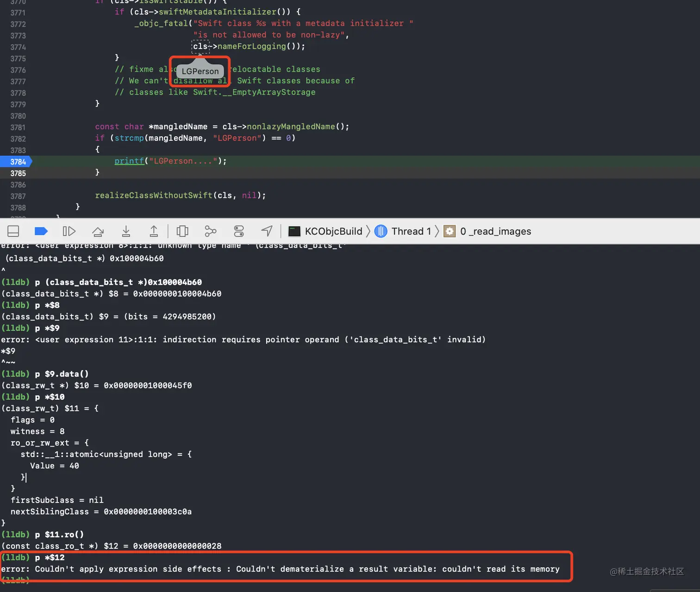The width and height of the screenshot is (700, 592).
Task: Click the console command 'p *$10'
Action: (x=50, y=397)
